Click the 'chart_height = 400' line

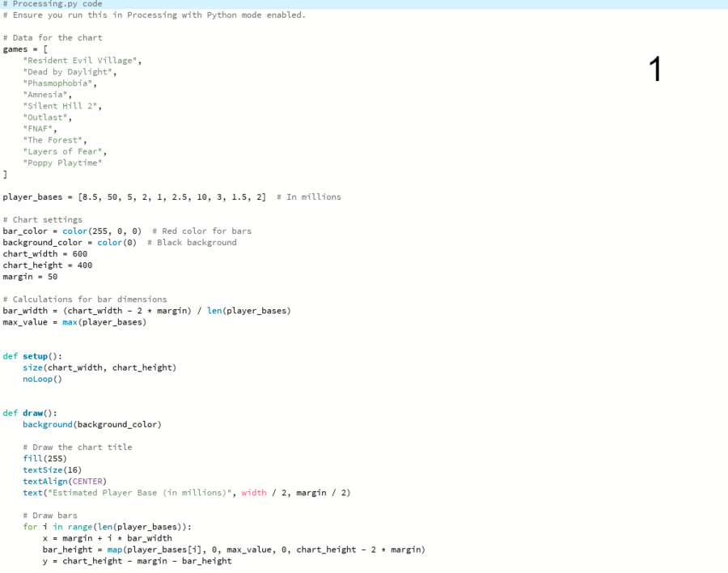tap(48, 265)
